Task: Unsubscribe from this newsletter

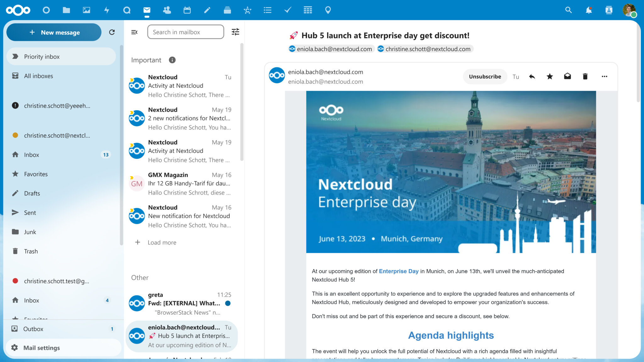Action: coord(485,76)
